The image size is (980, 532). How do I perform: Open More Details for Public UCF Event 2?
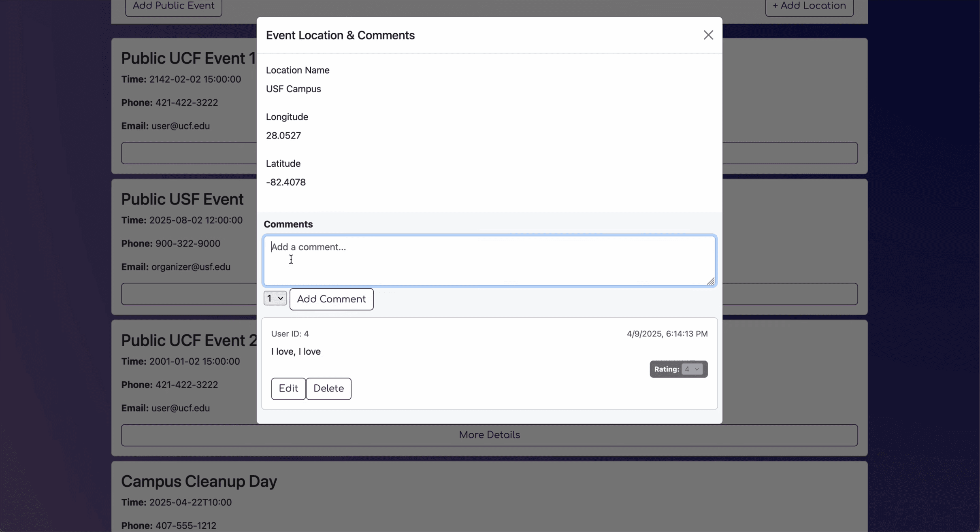click(489, 435)
